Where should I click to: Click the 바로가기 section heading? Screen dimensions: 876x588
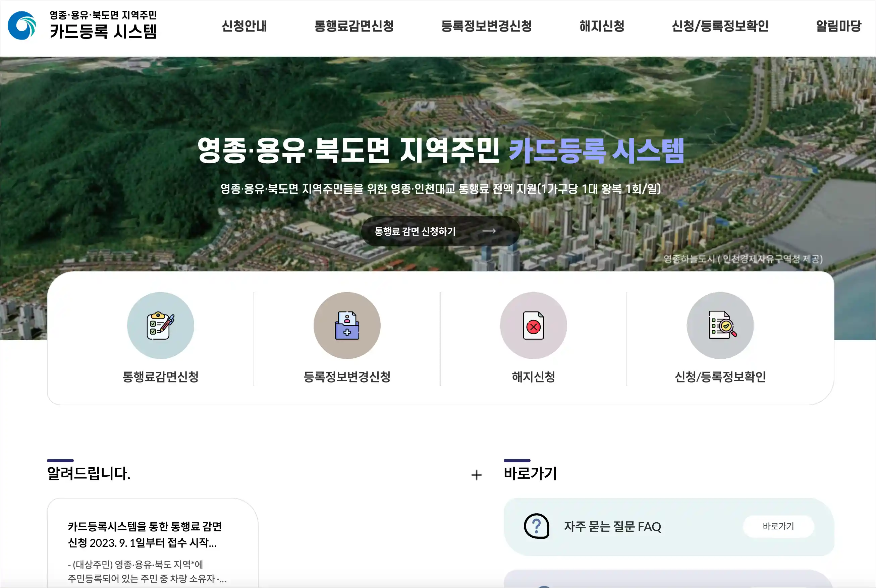[530, 473]
